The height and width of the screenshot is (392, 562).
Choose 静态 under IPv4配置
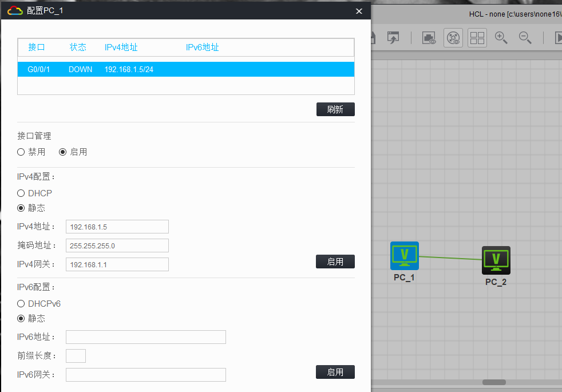pos(21,208)
